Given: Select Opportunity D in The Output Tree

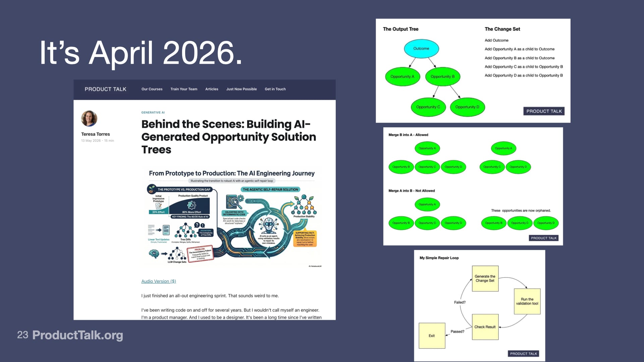Looking at the screenshot, I should tap(467, 107).
